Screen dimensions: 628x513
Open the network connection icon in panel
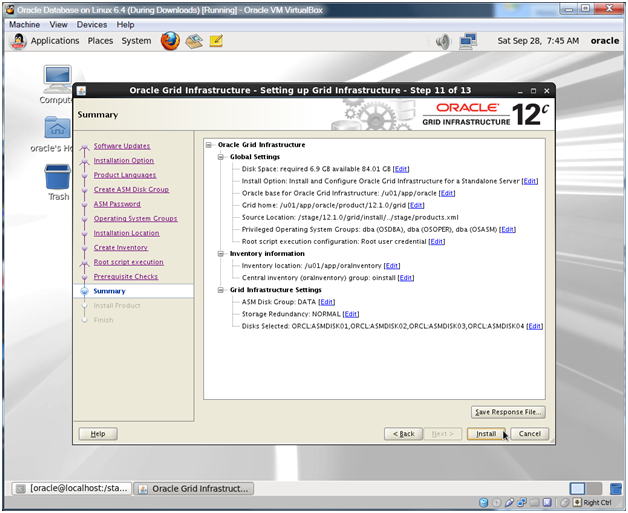pos(467,41)
